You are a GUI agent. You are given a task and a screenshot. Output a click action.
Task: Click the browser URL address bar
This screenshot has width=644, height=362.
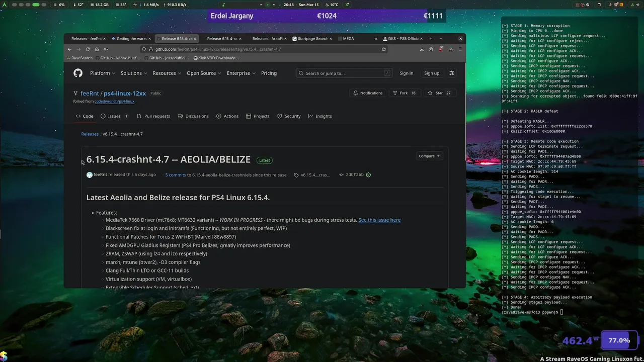264,49
